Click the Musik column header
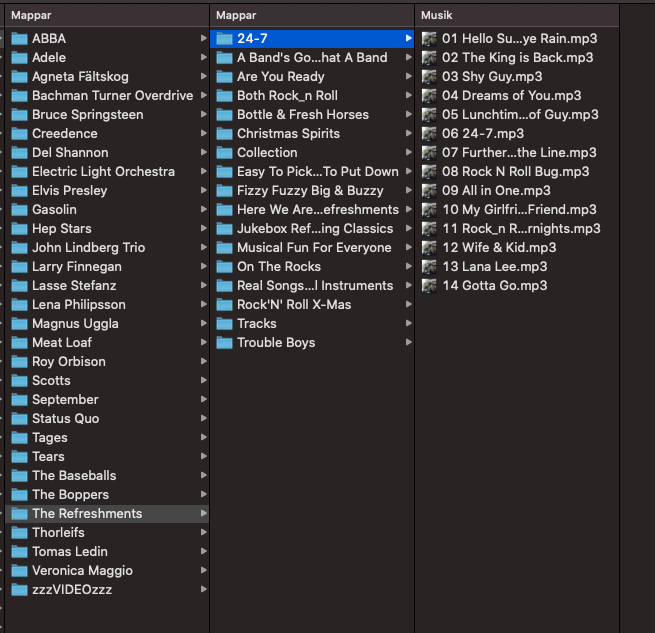Screen dimensions: 655x633 (x=517, y=15)
